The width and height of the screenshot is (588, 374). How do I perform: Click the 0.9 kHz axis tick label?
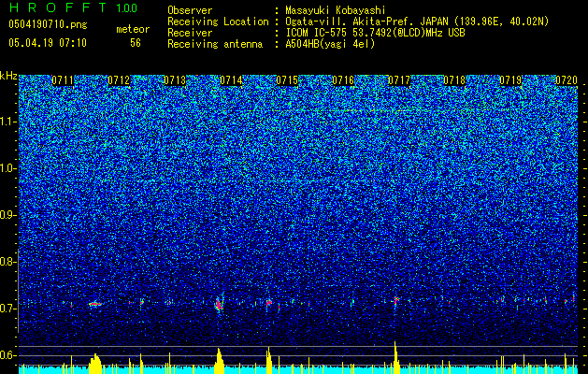(7, 215)
